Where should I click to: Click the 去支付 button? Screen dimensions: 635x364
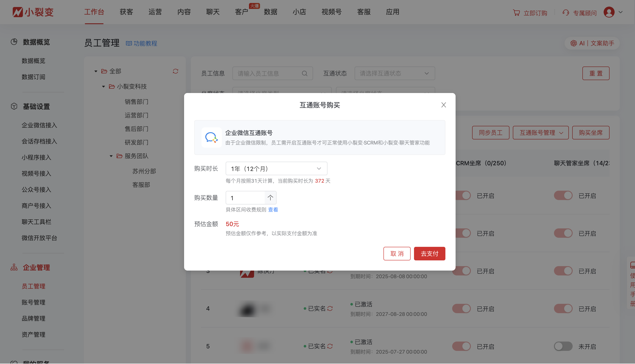click(429, 253)
